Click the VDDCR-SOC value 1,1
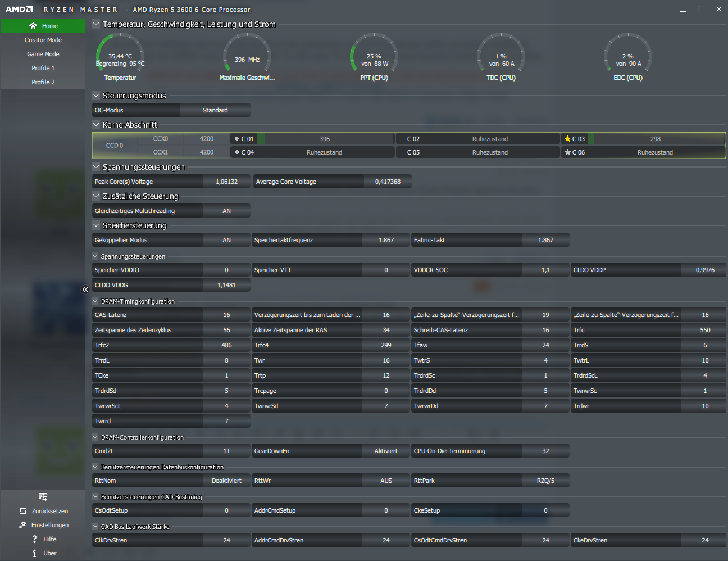Image resolution: width=728 pixels, height=561 pixels. [545, 270]
